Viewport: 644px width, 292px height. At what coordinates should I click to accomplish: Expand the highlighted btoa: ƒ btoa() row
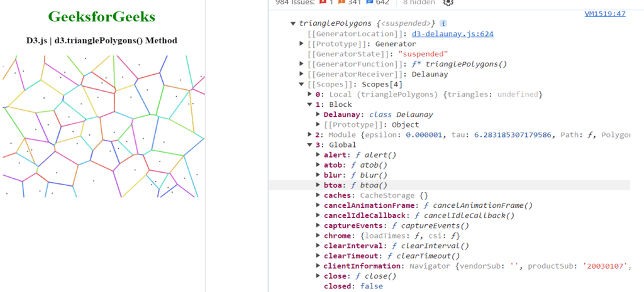[318, 185]
